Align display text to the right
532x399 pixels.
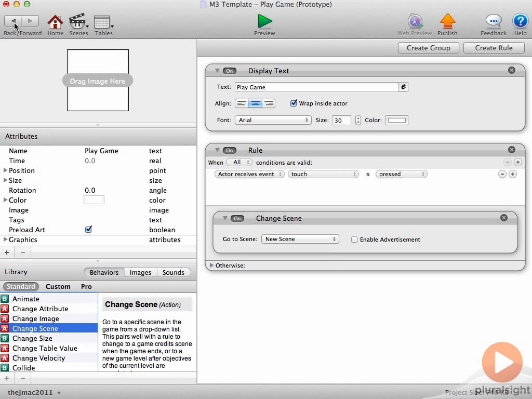click(269, 103)
